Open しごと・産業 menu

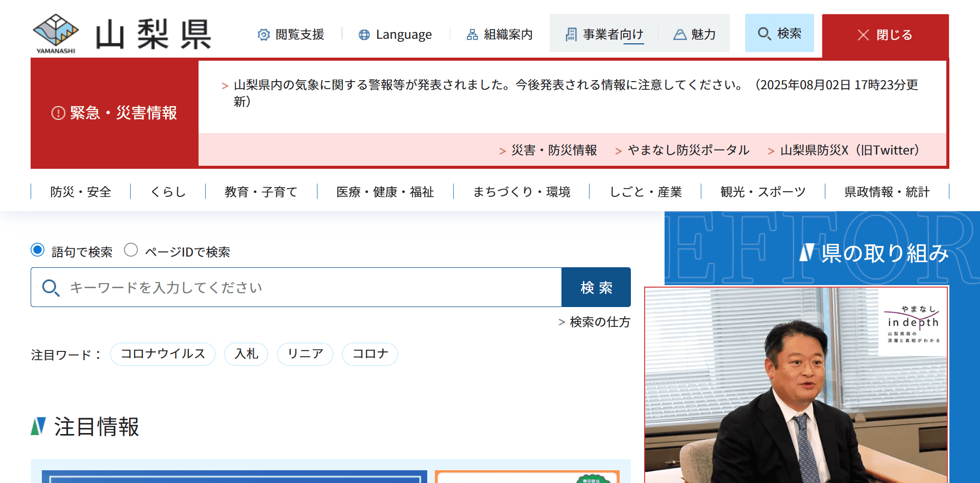(x=646, y=192)
